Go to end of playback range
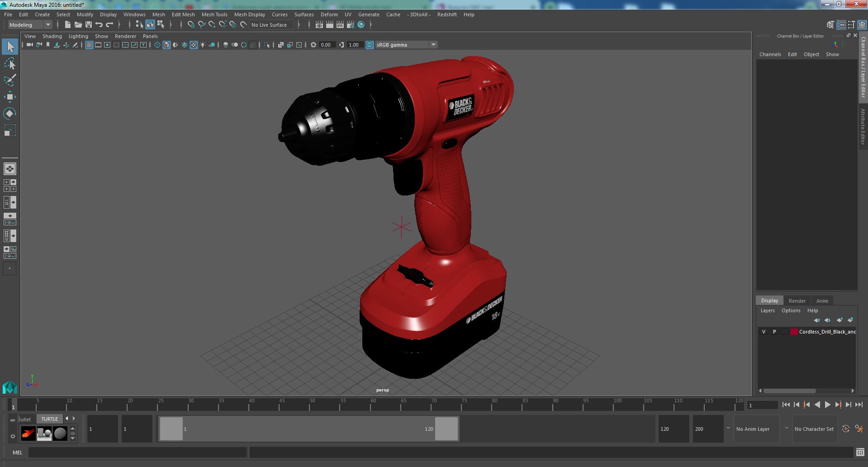 coord(859,405)
